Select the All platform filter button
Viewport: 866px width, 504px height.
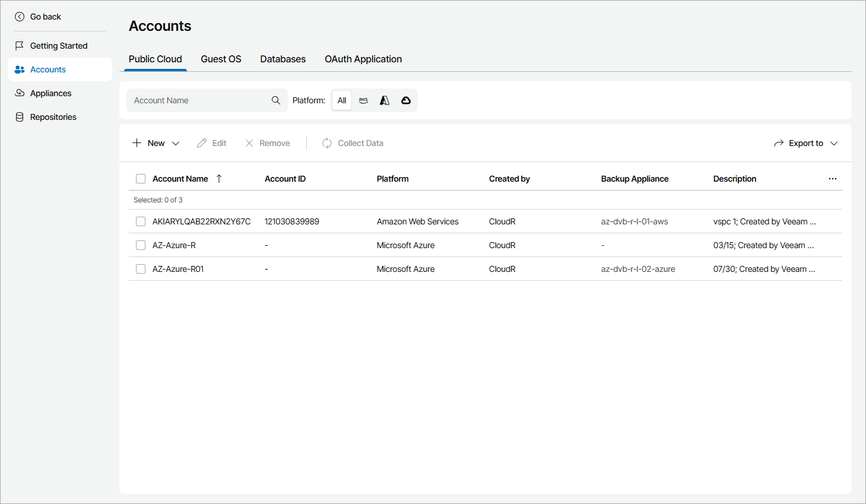pyautogui.click(x=342, y=100)
